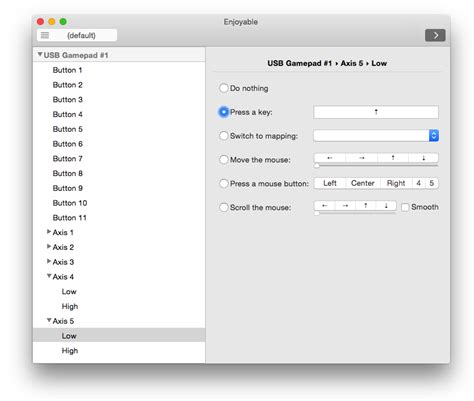Image resolution: width=474 pixels, height=401 pixels.
Task: Open the mappings list hamburger icon
Action: tap(45, 35)
